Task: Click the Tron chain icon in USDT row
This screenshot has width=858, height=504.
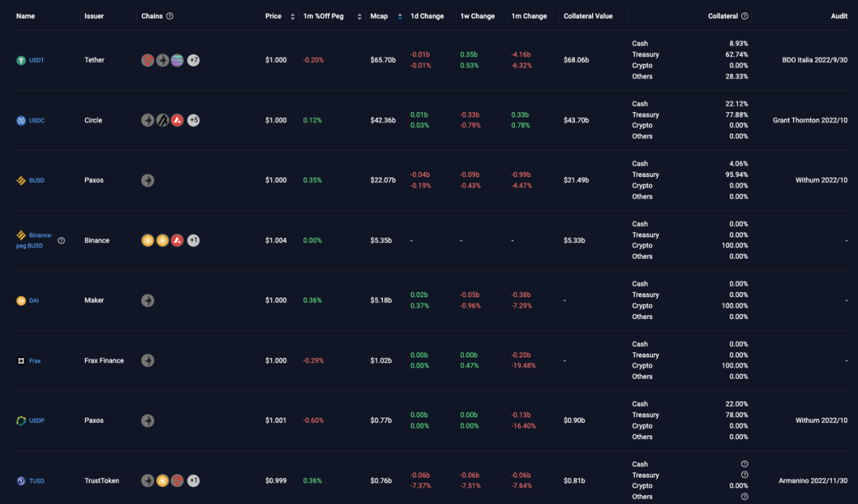Action: pos(148,60)
